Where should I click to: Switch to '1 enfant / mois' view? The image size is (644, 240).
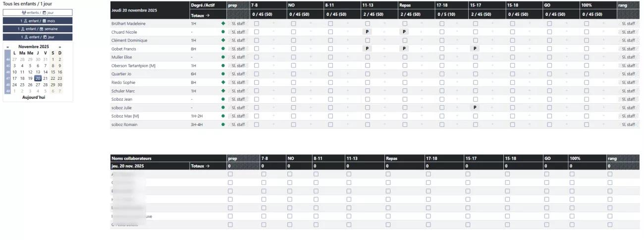[x=38, y=21]
